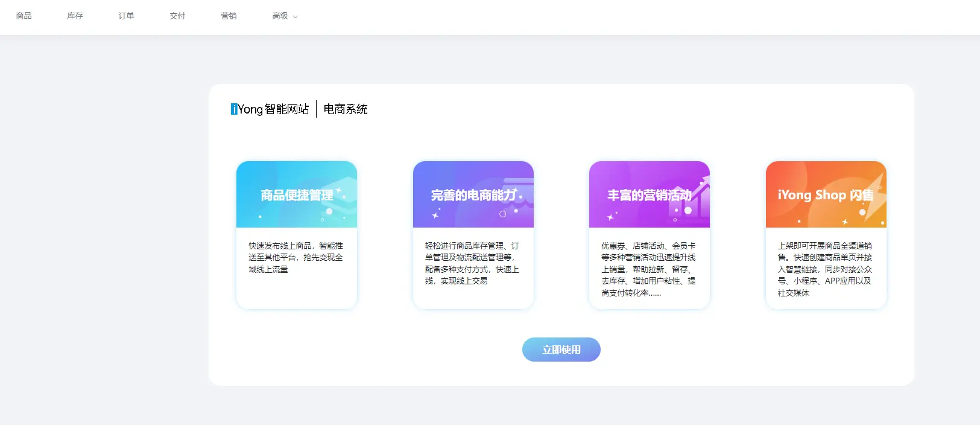
Task: Go to the 库存 section
Action: 75,16
